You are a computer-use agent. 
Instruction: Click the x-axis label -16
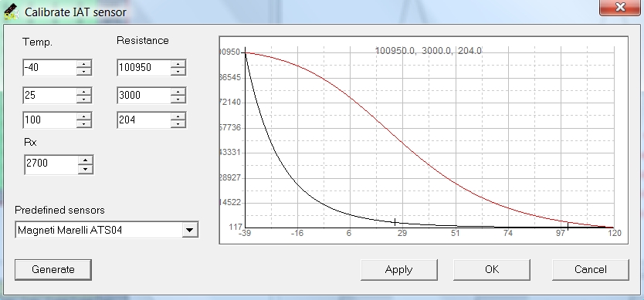(297, 233)
